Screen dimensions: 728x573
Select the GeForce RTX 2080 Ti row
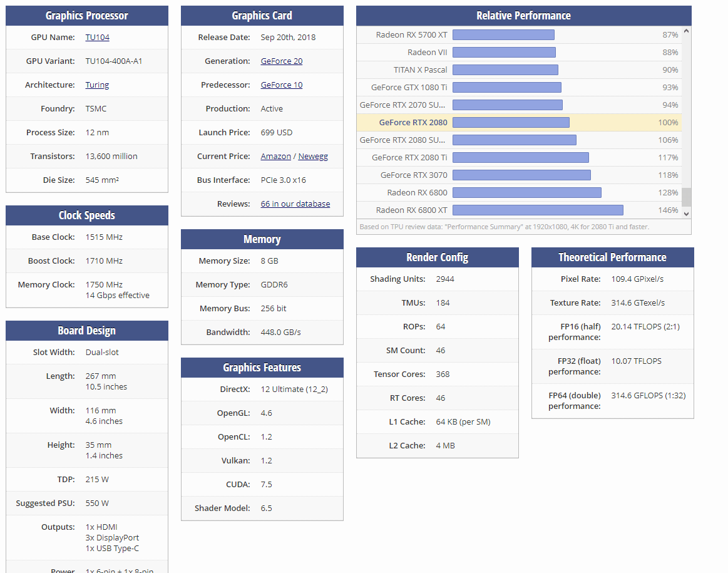(519, 157)
